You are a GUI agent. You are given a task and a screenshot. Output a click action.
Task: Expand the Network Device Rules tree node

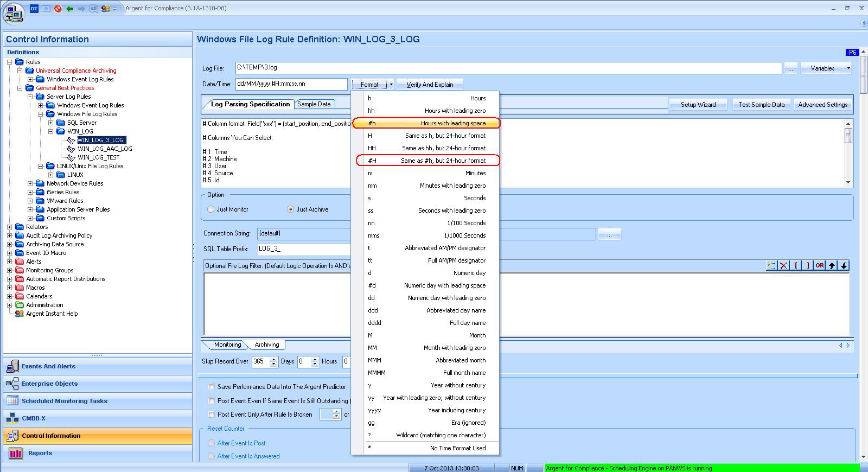(x=30, y=183)
